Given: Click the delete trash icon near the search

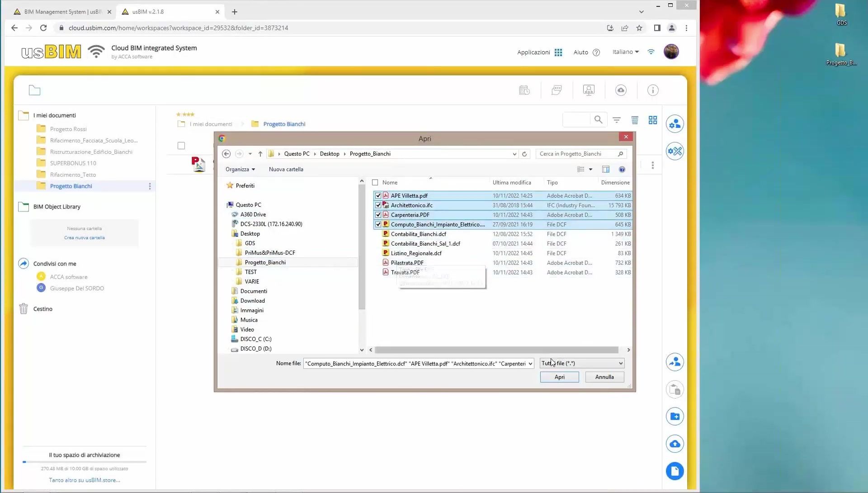Looking at the screenshot, I should [x=635, y=120].
